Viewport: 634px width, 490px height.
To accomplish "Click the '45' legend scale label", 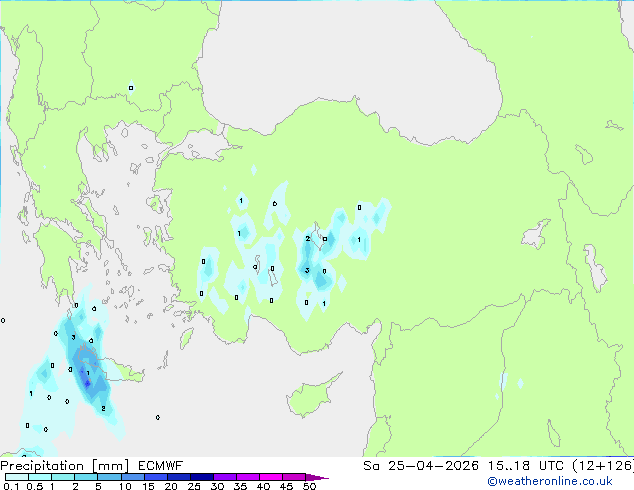I will (x=287, y=486).
